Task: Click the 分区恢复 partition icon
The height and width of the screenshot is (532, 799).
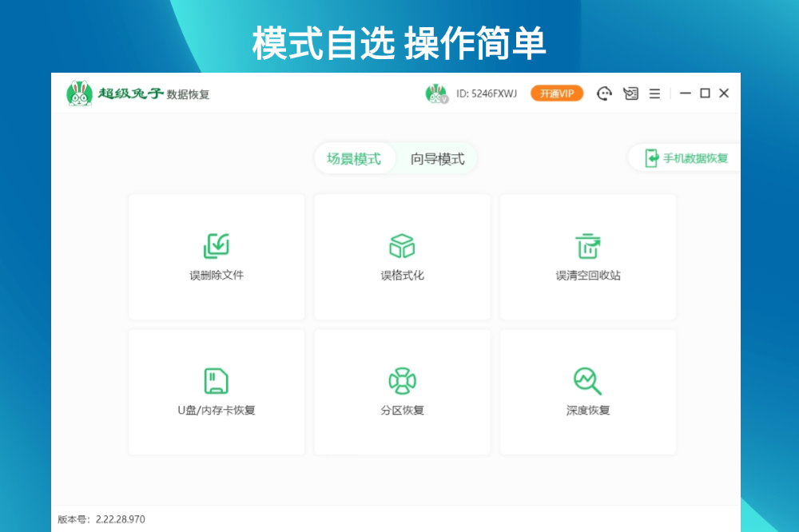Action: tap(402, 381)
